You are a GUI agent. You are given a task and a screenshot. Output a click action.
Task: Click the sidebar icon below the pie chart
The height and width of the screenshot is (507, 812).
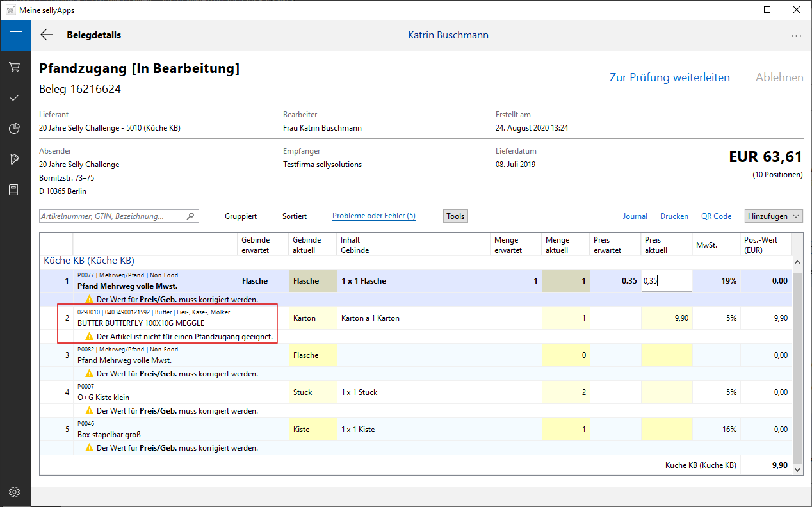(x=15, y=159)
